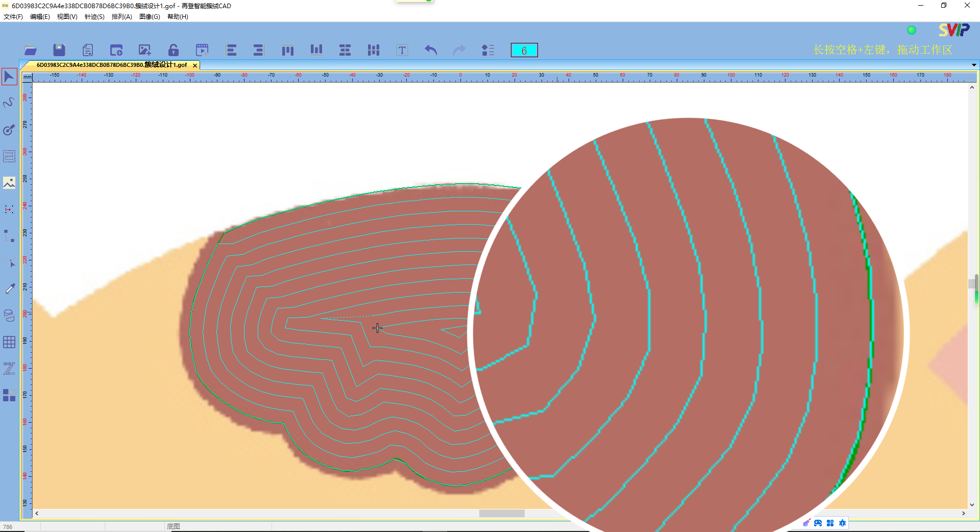980x532 pixels.
Task: Click the cyan color swatch showing 6
Action: [x=524, y=50]
